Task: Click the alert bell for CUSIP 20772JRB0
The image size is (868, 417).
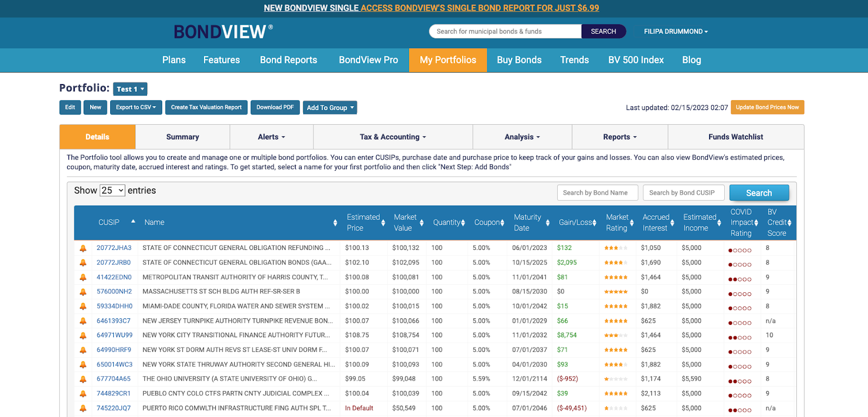Action: (x=83, y=263)
